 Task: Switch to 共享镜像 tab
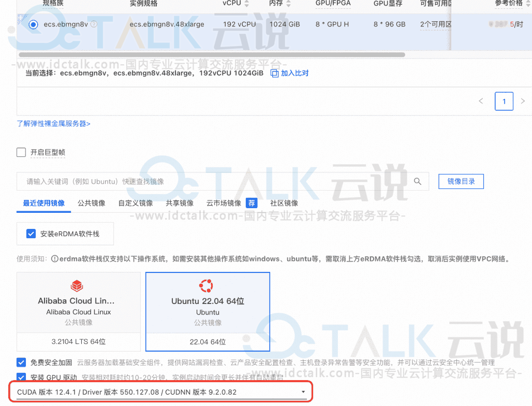pos(180,203)
